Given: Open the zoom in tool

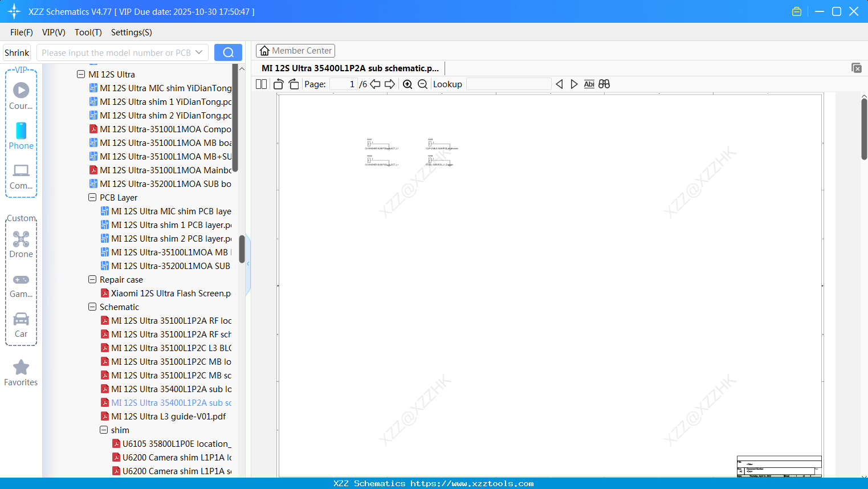Looking at the screenshot, I should pos(407,84).
